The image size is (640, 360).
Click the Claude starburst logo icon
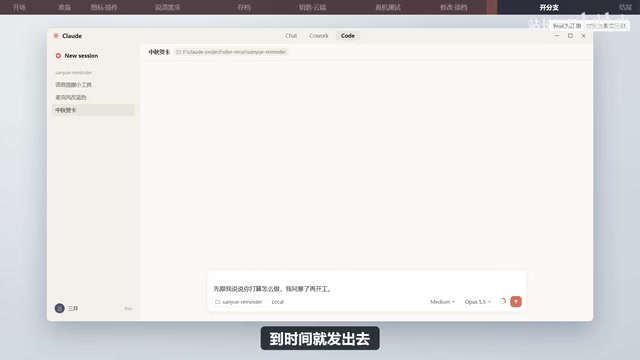(56, 36)
